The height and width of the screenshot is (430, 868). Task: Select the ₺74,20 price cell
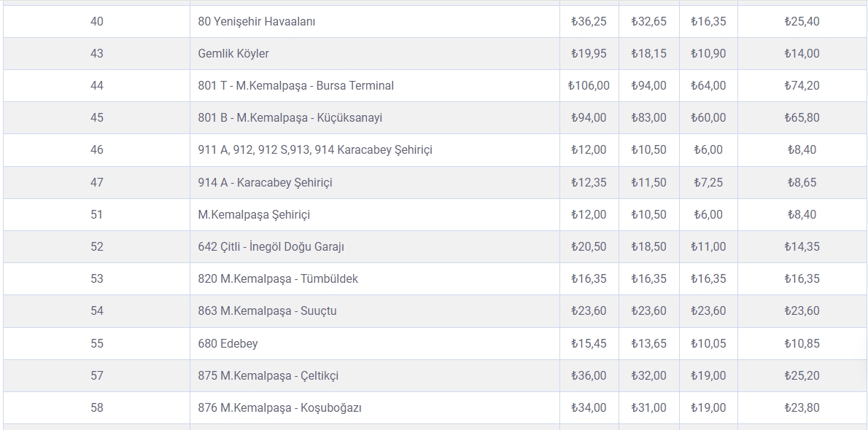(x=802, y=86)
